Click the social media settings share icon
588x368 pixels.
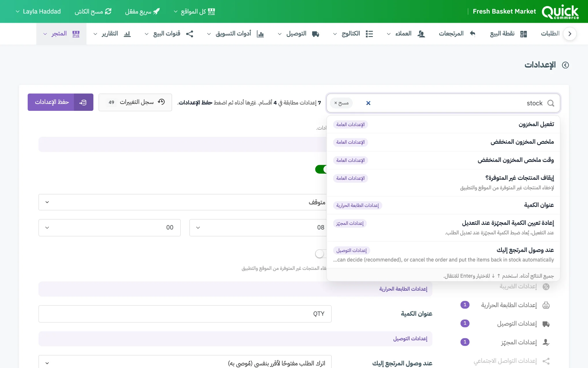pyautogui.click(x=546, y=361)
